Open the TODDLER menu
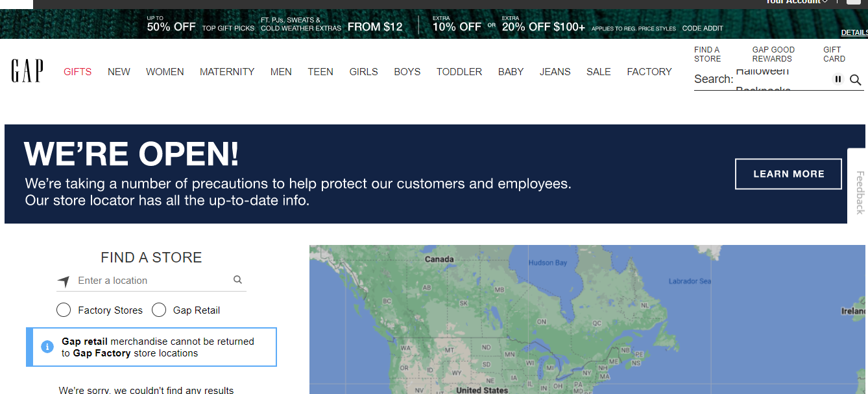The image size is (868, 394). [459, 72]
